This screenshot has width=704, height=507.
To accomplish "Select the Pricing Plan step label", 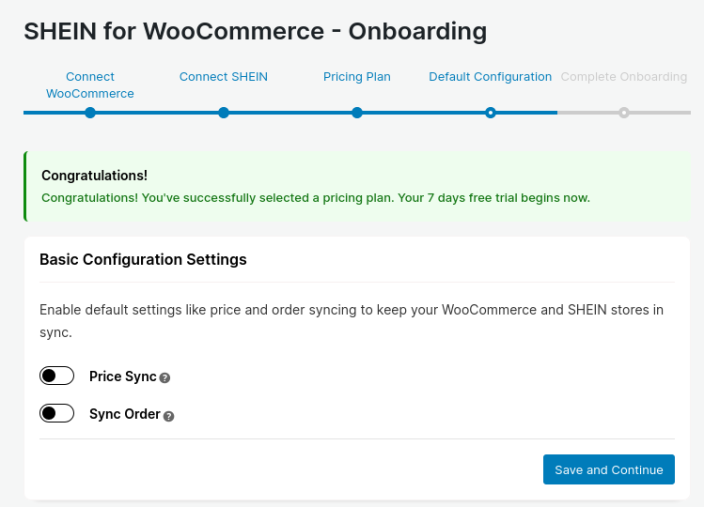I will pyautogui.click(x=357, y=77).
